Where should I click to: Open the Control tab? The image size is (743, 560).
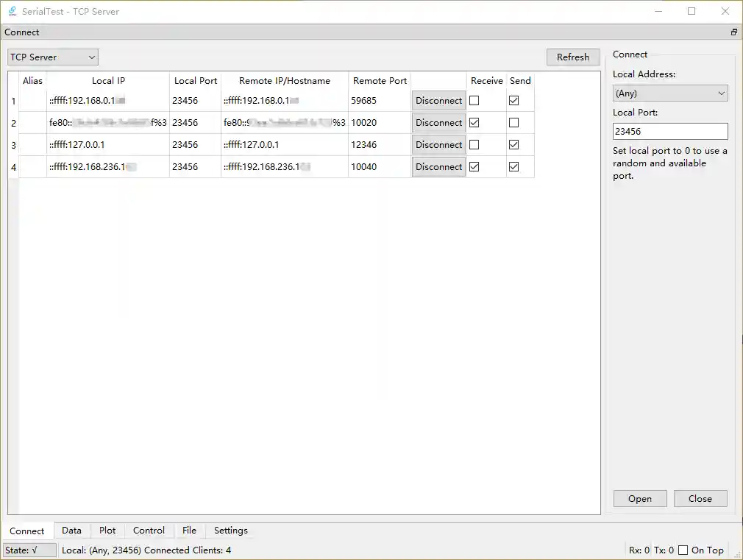pos(149,530)
